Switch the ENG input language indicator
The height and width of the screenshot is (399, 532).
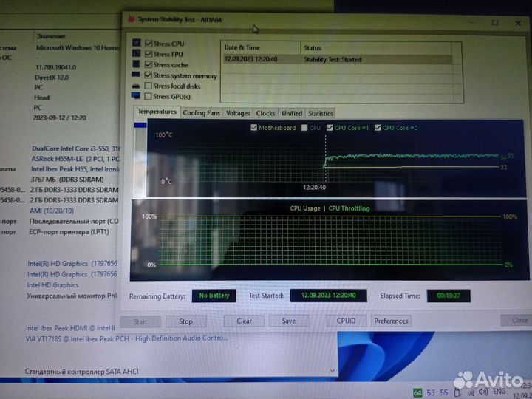pyautogui.click(x=499, y=392)
